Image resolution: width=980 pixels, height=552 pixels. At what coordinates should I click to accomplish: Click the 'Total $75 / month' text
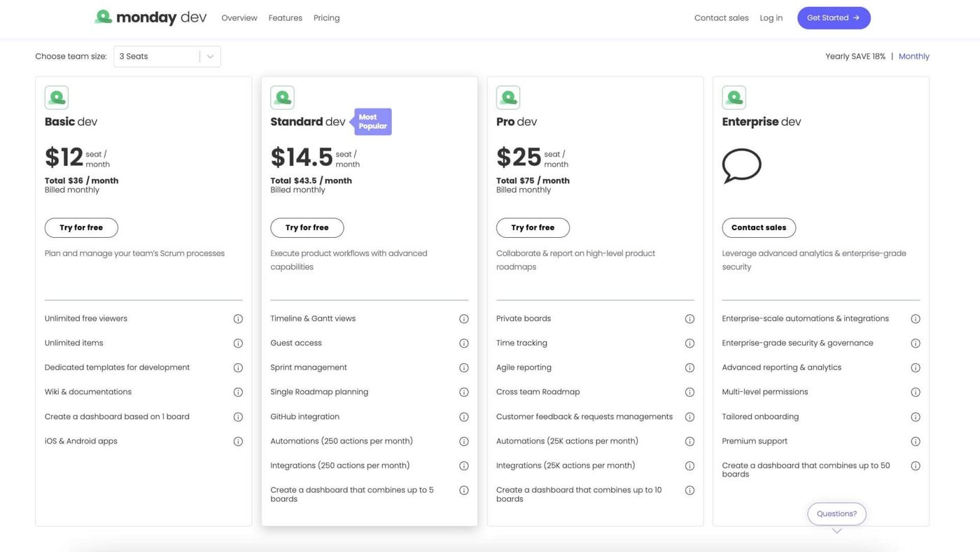(533, 181)
